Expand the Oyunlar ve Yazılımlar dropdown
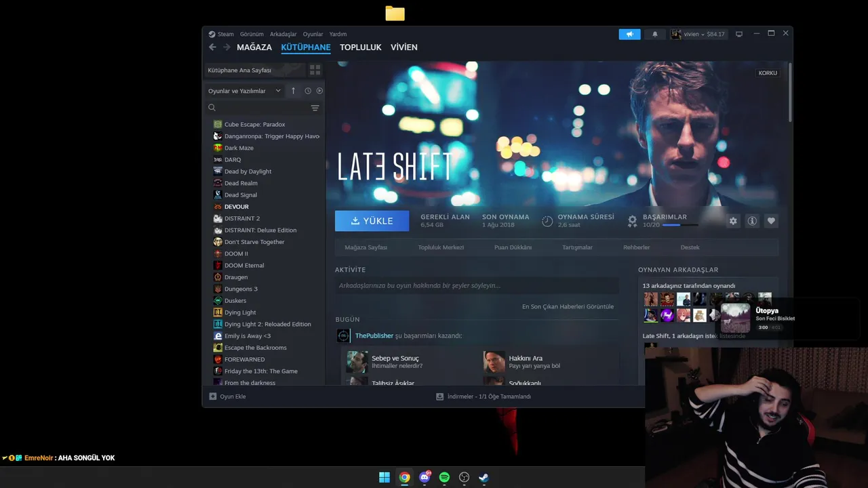 pyautogui.click(x=245, y=91)
